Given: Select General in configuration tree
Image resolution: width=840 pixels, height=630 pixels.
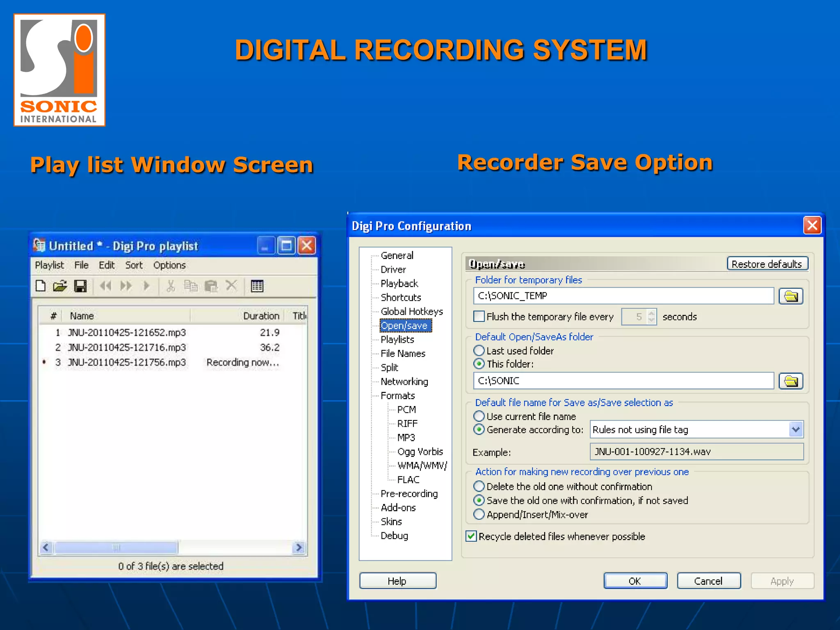Looking at the screenshot, I should click(397, 255).
